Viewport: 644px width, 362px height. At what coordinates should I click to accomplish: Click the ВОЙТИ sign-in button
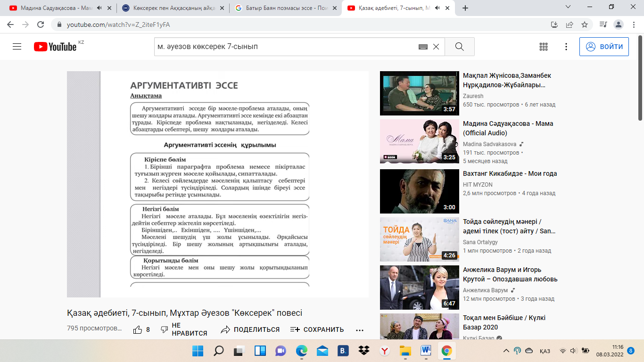point(604,47)
